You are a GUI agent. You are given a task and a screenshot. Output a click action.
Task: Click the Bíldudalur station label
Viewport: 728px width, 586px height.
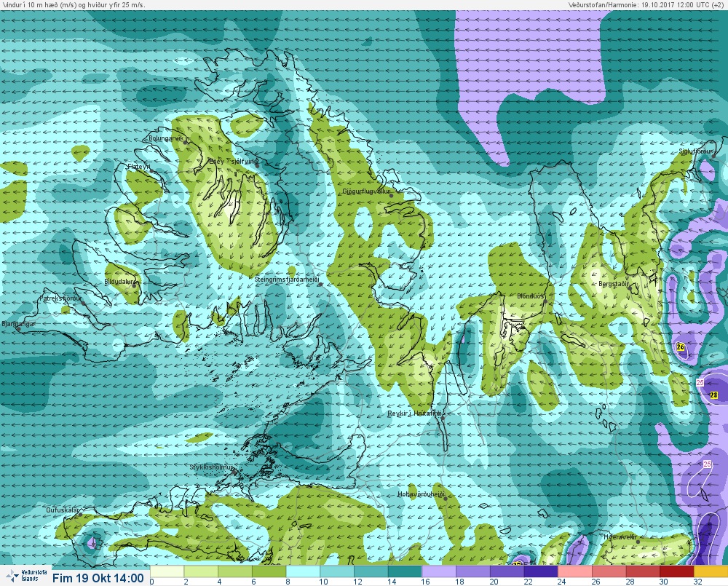[120, 282]
